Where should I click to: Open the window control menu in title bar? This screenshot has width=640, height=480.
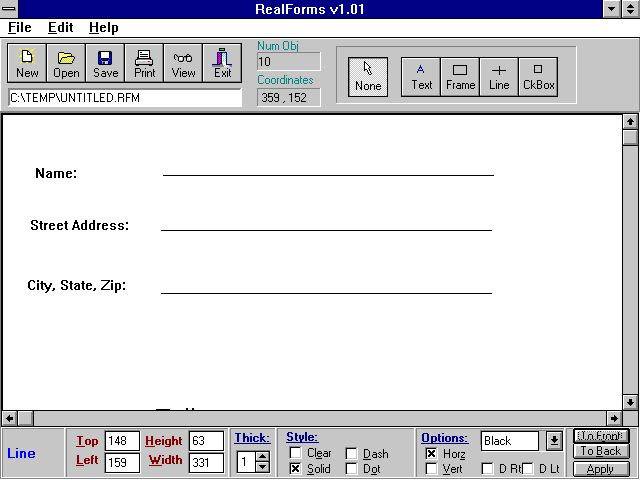pyautogui.click(x=10, y=9)
